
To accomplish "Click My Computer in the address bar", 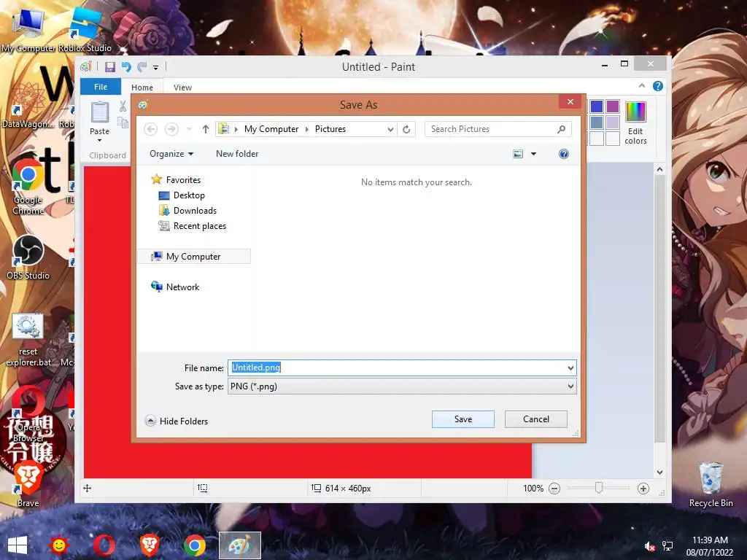I will [x=271, y=129].
